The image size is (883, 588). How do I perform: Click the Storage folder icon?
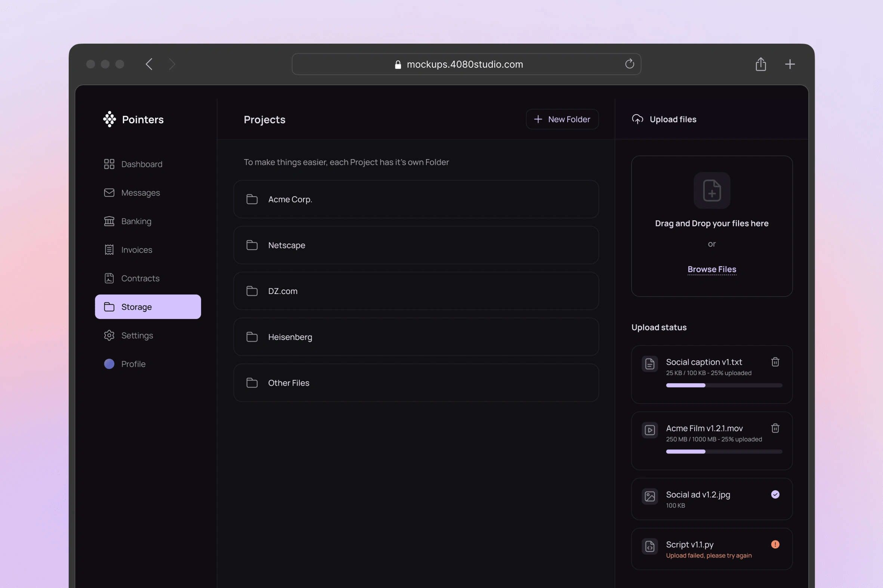coord(109,307)
